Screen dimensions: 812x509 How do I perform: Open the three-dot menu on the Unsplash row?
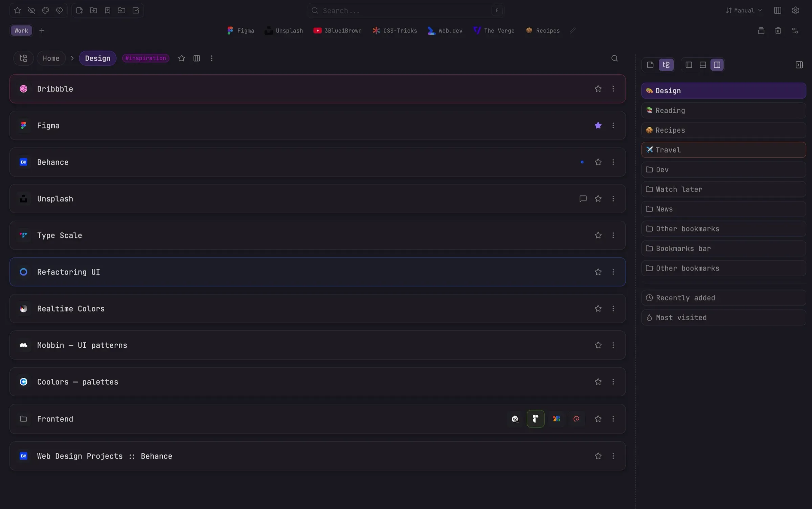pyautogui.click(x=613, y=199)
